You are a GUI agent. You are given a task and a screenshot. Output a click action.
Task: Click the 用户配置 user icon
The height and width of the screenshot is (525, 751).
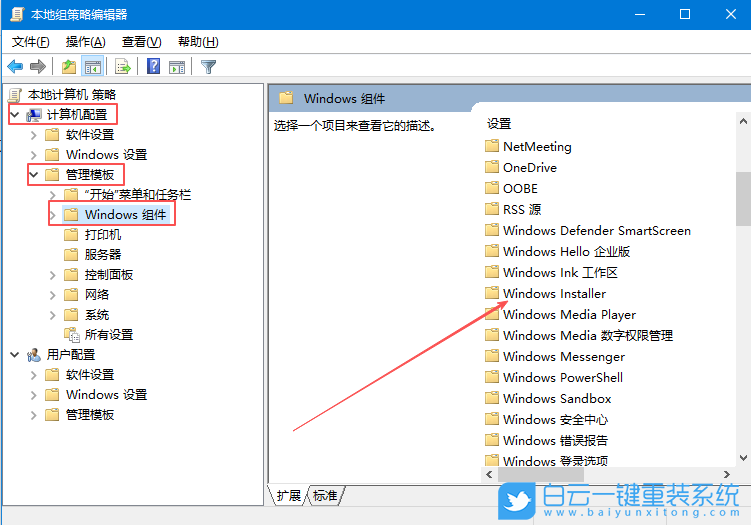[x=34, y=355]
